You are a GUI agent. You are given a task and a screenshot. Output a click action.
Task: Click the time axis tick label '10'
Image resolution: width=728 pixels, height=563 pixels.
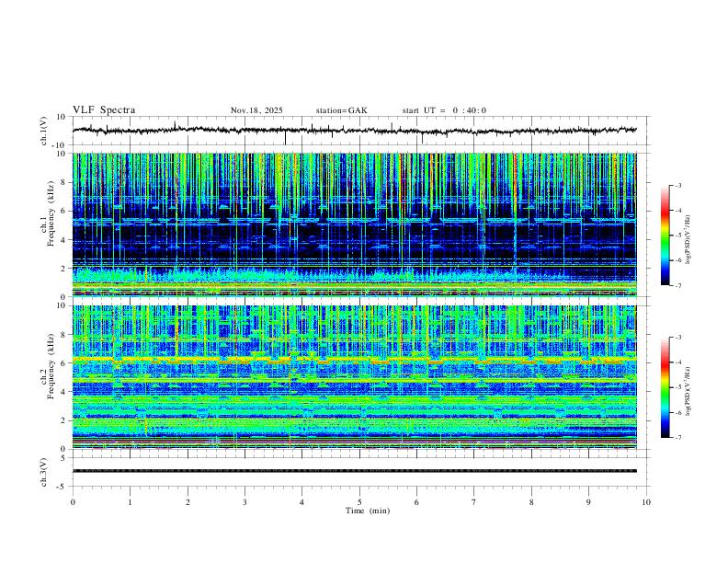646,502
